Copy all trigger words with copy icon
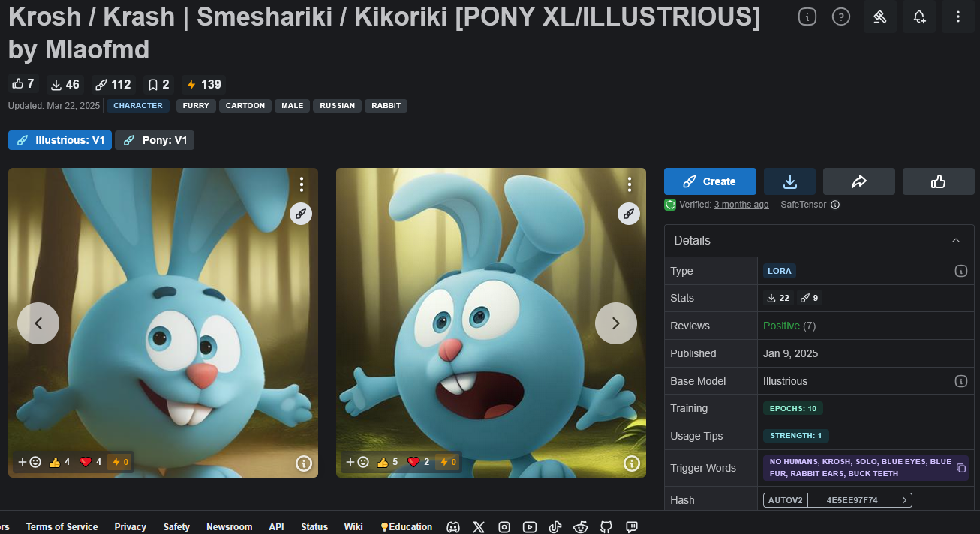 (x=961, y=468)
